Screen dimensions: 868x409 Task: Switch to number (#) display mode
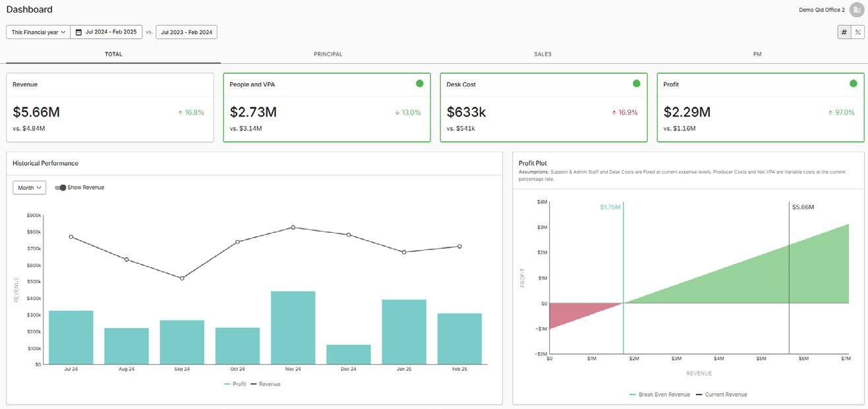click(x=844, y=32)
